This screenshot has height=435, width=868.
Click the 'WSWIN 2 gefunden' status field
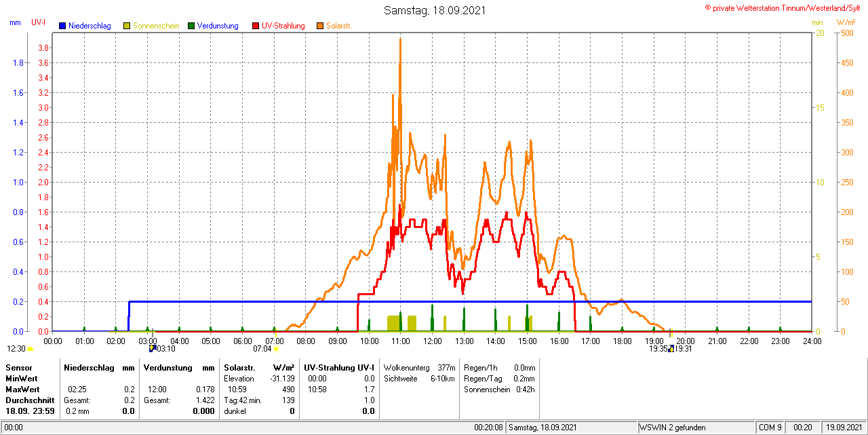click(x=696, y=428)
